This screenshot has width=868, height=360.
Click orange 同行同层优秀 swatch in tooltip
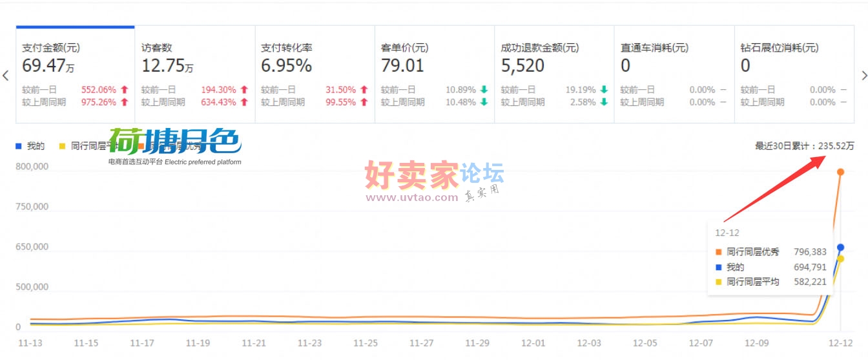[x=719, y=252]
